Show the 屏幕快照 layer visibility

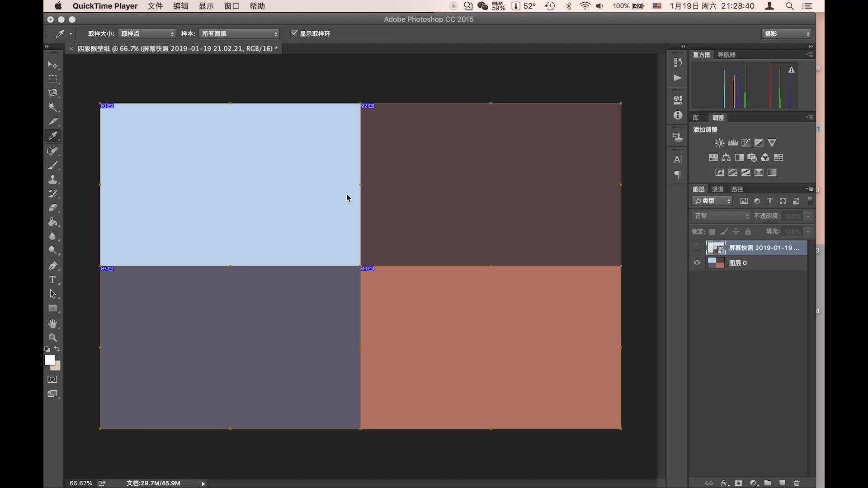(x=697, y=247)
